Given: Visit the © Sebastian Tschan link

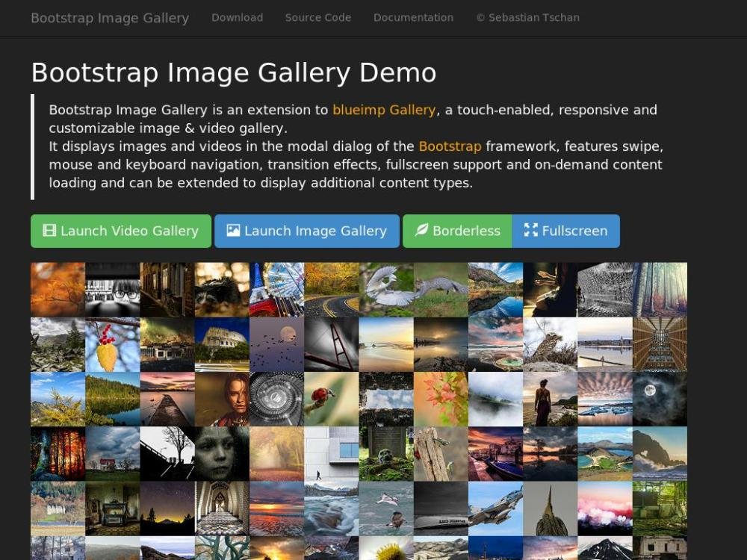Looking at the screenshot, I should pyautogui.click(x=527, y=18).
